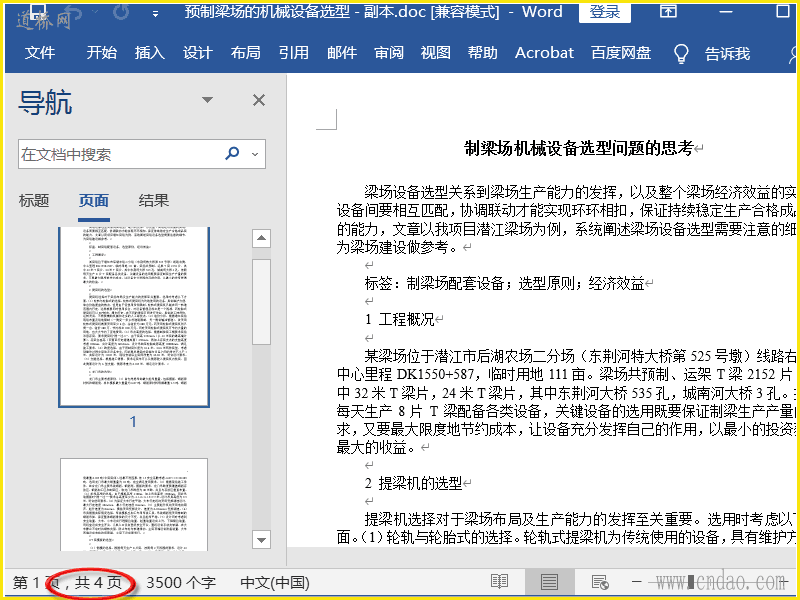The height and width of the screenshot is (600, 800).
Task: Open the 视图 ribbon tab
Action: [x=436, y=53]
